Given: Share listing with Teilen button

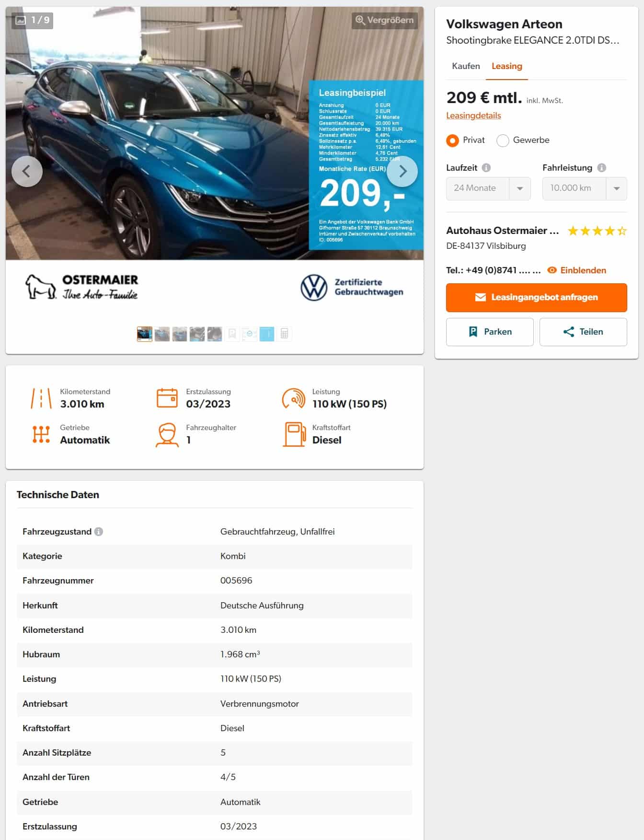Looking at the screenshot, I should [x=583, y=332].
